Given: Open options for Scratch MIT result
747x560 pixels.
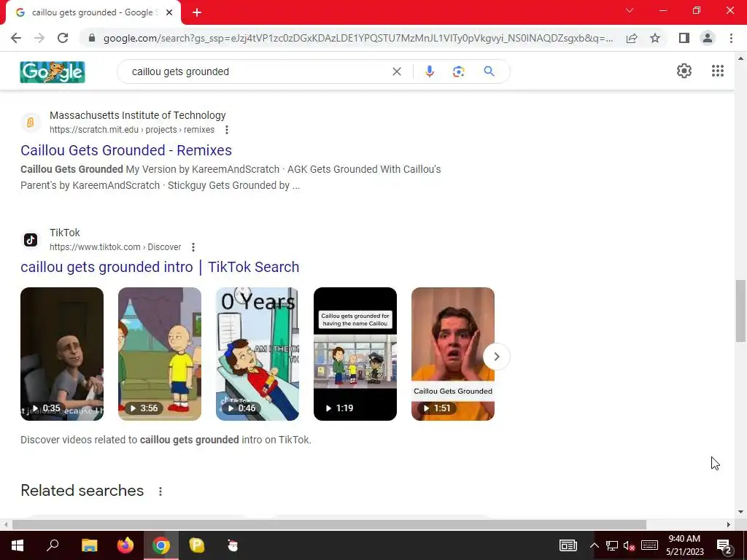Looking at the screenshot, I should tap(227, 130).
